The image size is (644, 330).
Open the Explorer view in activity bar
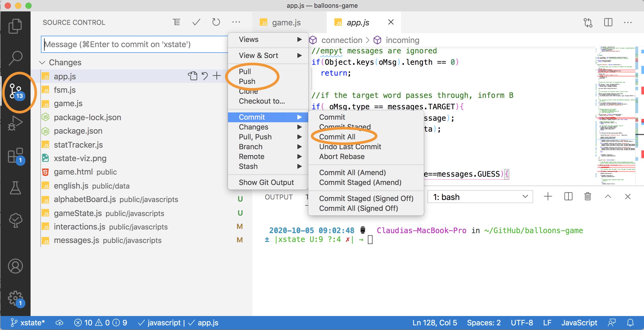coord(15,26)
